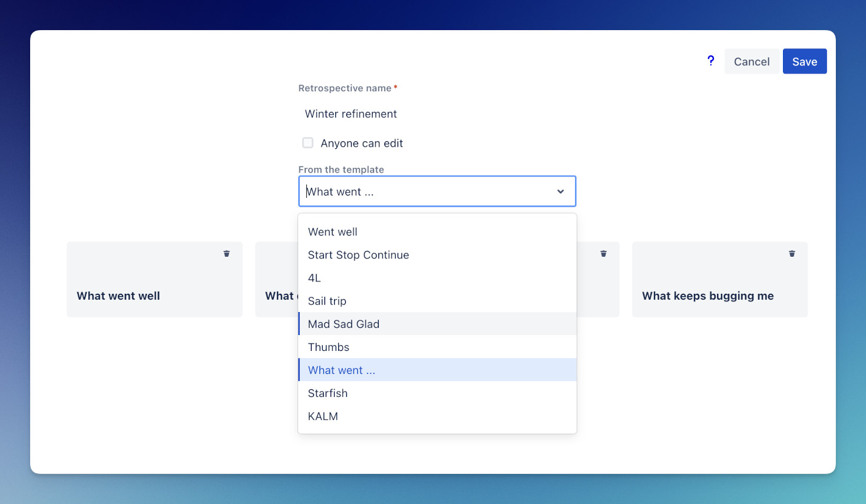Viewport: 866px width, 504px height.
Task: Click the Cancel button
Action: tap(752, 61)
